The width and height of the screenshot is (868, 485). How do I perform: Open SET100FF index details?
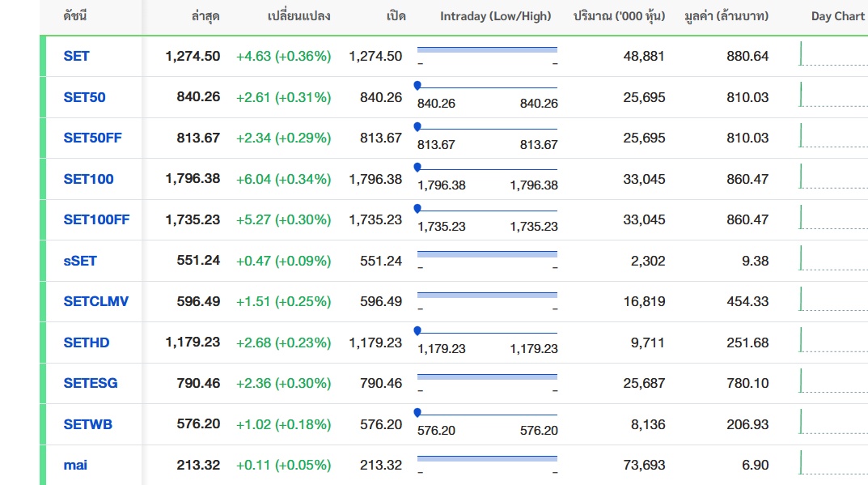96,219
